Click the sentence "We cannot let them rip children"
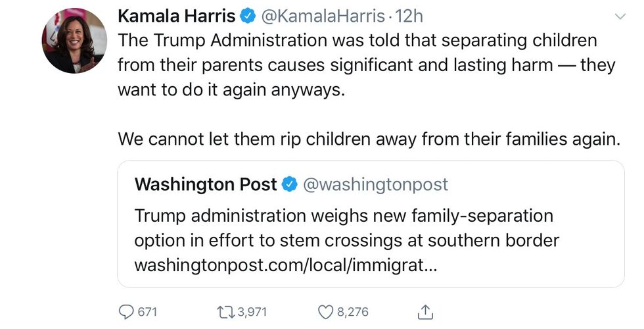Image resolution: width=644 pixels, height=329 pixels. point(368,139)
